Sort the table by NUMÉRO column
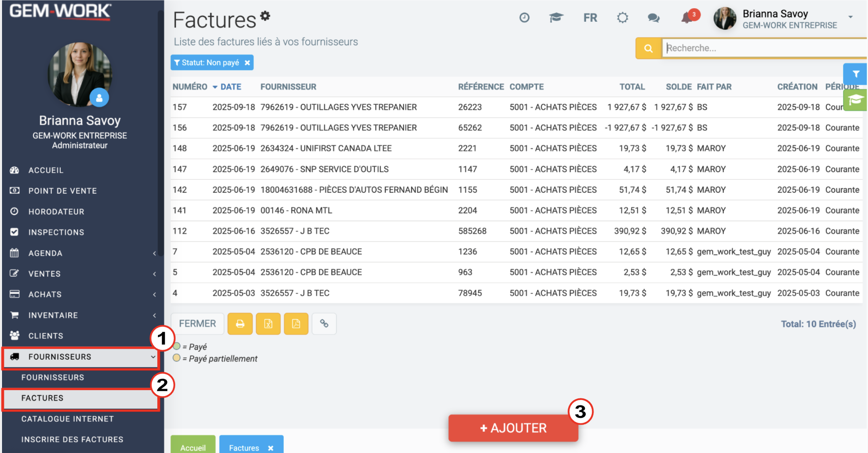Image resolution: width=868 pixels, height=453 pixels. 189,87
